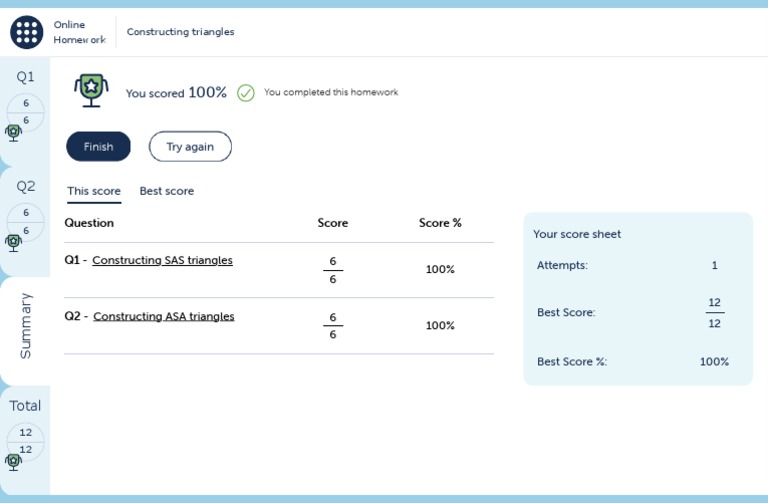Click the Q2 6/6 score circle
Image resolution: width=768 pixels, height=503 pixels.
point(26,221)
